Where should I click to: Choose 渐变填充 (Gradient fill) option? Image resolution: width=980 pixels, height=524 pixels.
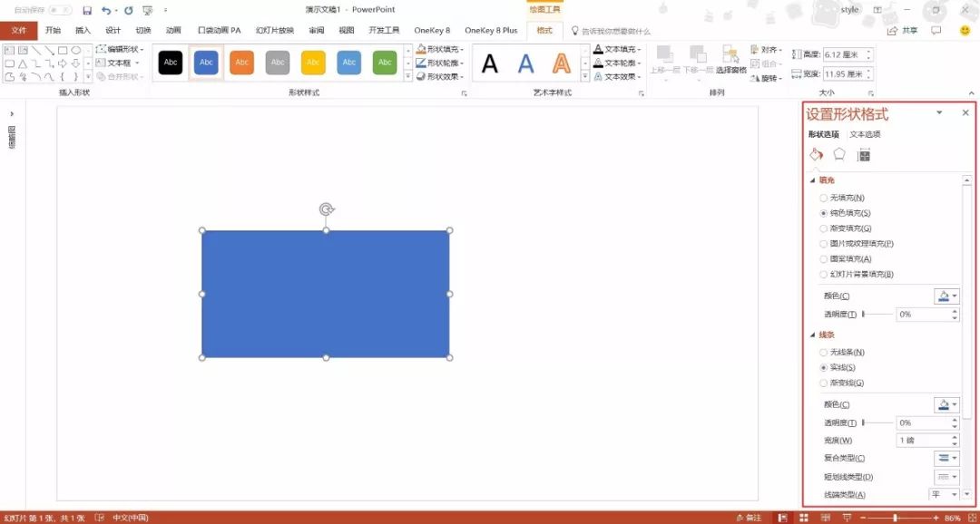[x=824, y=228]
